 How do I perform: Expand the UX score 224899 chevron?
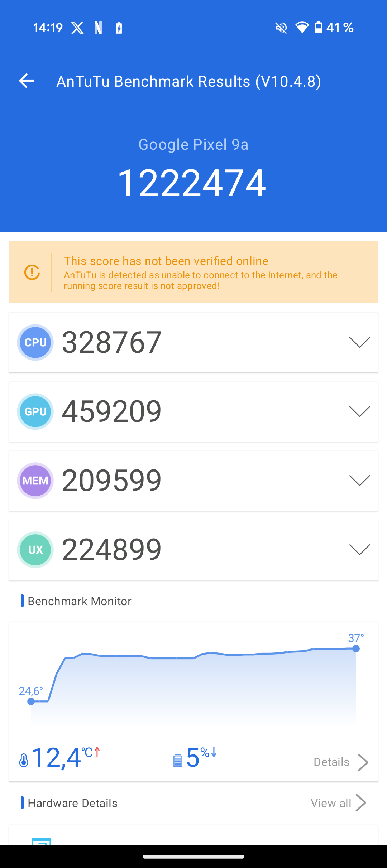point(359,550)
